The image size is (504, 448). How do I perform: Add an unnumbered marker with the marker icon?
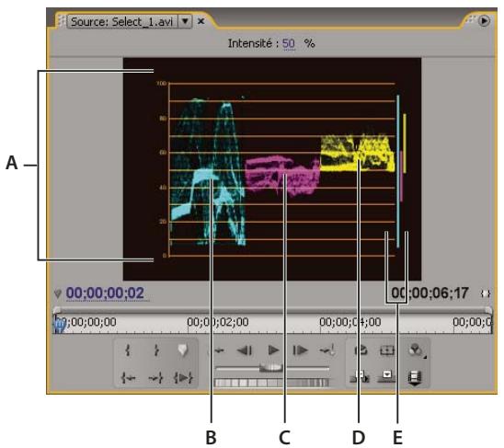(183, 350)
